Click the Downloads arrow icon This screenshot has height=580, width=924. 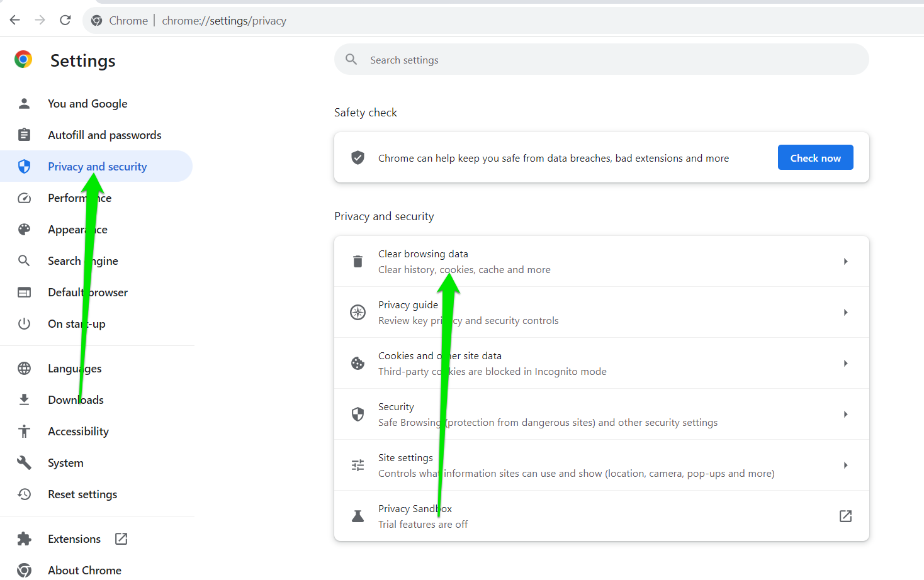pos(24,400)
